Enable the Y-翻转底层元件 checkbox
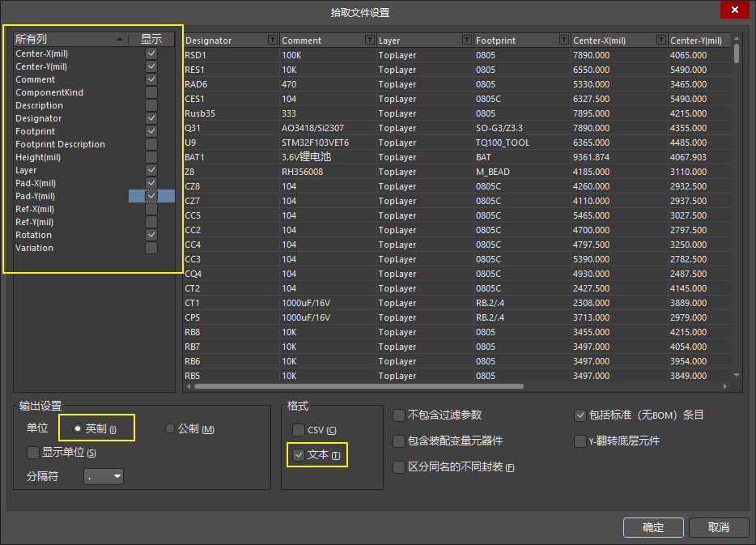Viewport: 756px width, 545px height. 580,441
